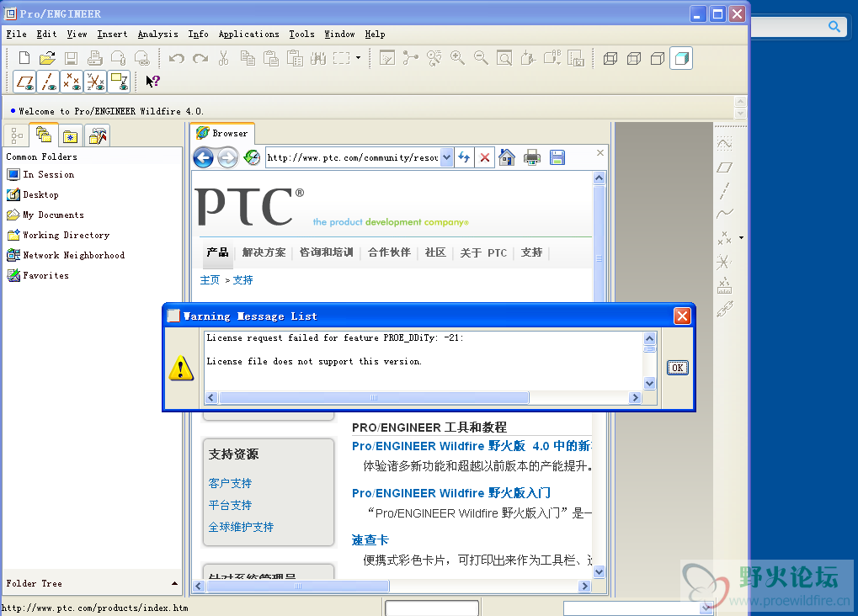Screen dimensions: 858x616
Task: Click the Save floppy disk icon
Action: (71, 58)
